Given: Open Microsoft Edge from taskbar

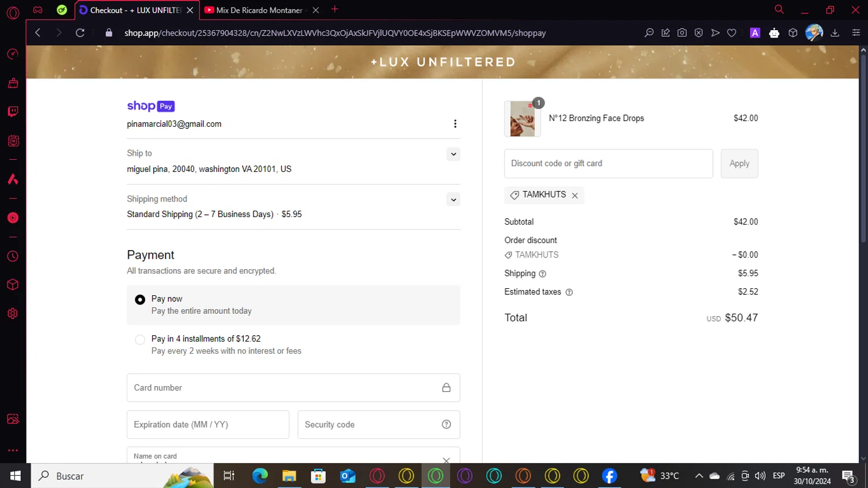Looking at the screenshot, I should pos(260,476).
